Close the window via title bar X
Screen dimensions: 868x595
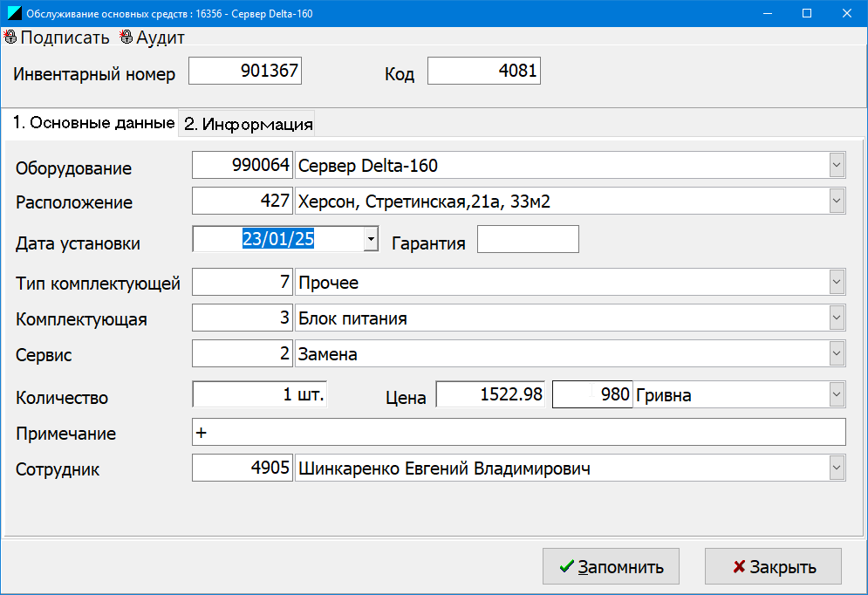(x=847, y=13)
